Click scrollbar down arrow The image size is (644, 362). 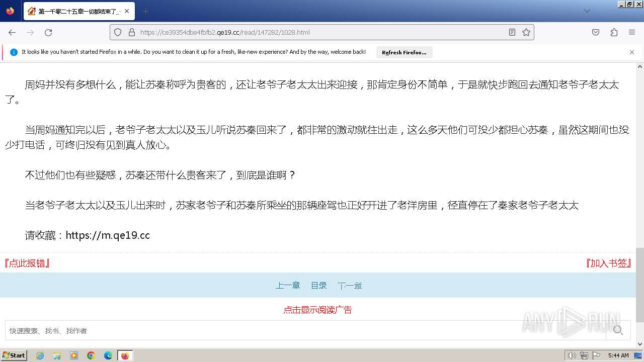640,344
